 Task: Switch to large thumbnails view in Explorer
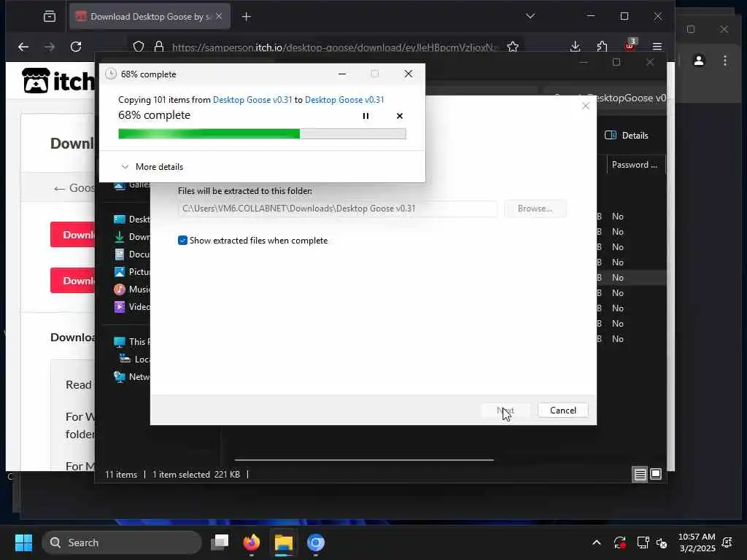(656, 474)
